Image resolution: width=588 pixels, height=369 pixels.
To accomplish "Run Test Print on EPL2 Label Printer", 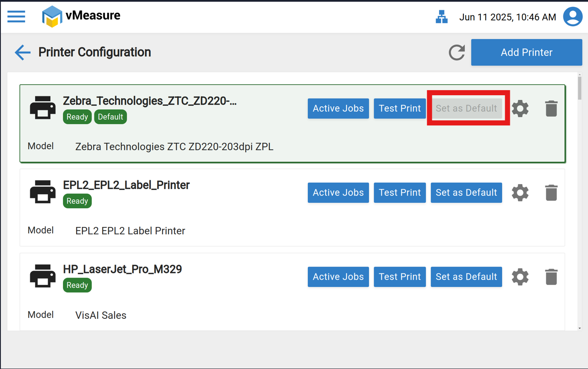I will pos(400,193).
